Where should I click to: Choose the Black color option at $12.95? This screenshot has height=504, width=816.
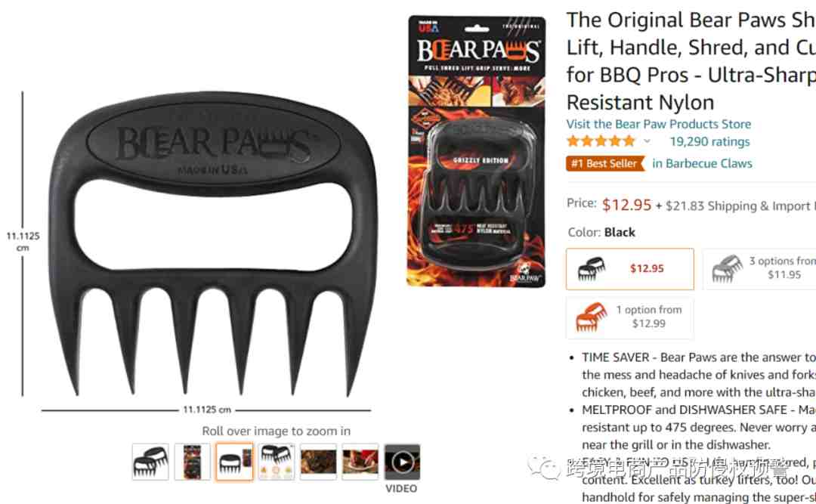[x=629, y=269]
